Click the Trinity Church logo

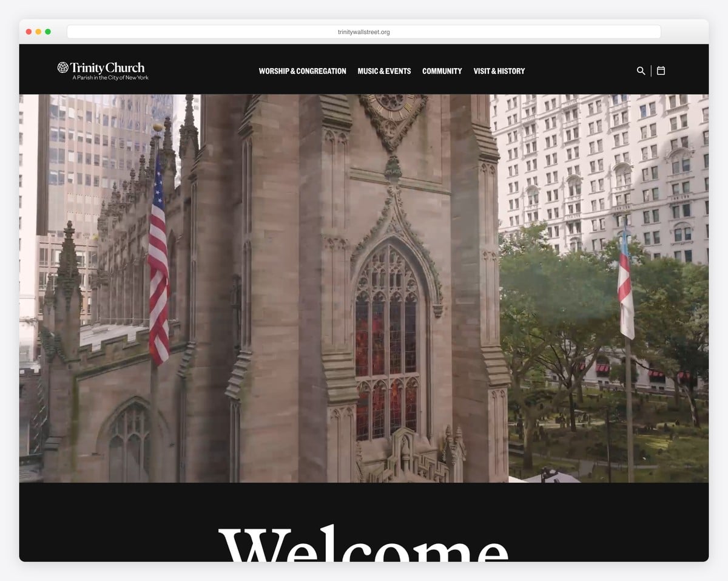[x=103, y=70]
